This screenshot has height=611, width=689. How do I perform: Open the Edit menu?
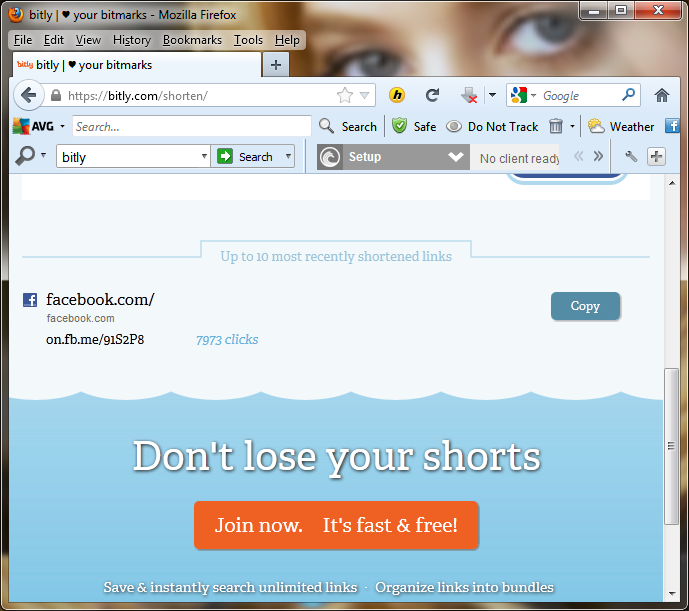click(54, 40)
